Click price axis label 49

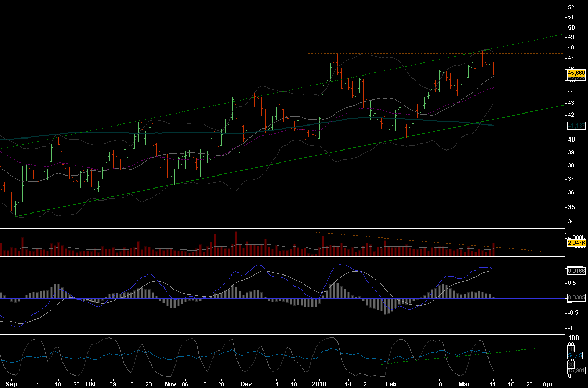click(x=571, y=37)
